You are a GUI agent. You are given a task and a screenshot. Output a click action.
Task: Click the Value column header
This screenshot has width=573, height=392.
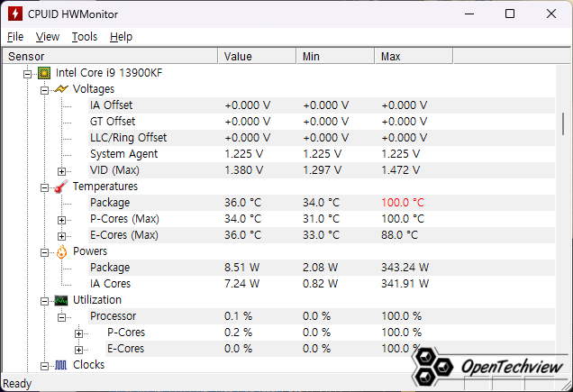257,56
